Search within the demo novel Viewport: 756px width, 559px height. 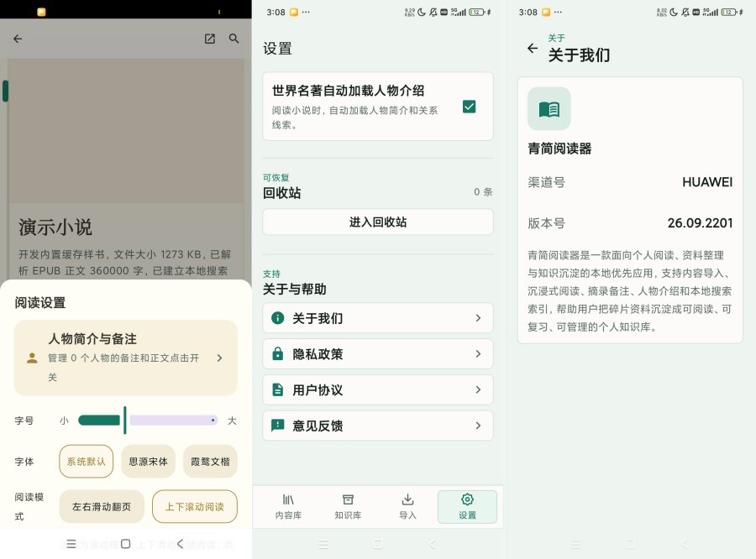click(234, 39)
